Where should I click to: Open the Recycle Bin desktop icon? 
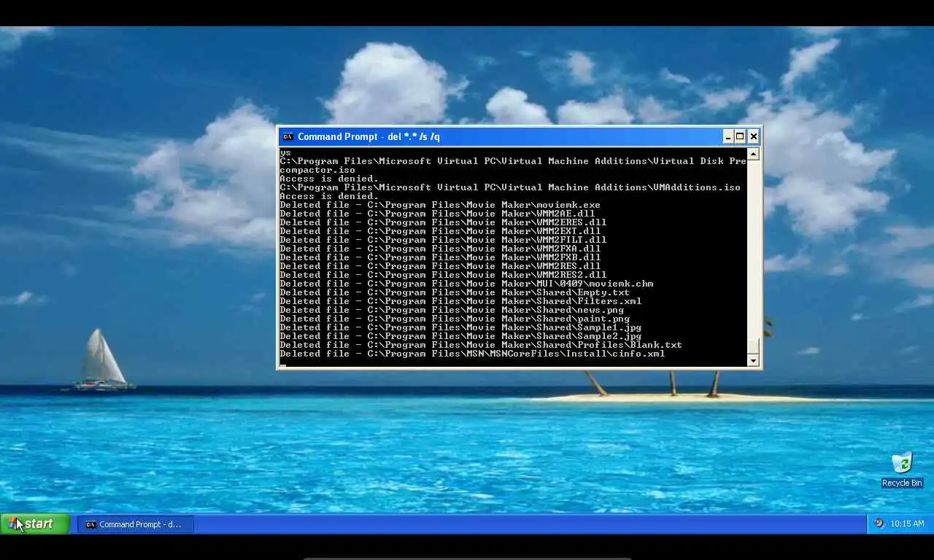(x=902, y=470)
